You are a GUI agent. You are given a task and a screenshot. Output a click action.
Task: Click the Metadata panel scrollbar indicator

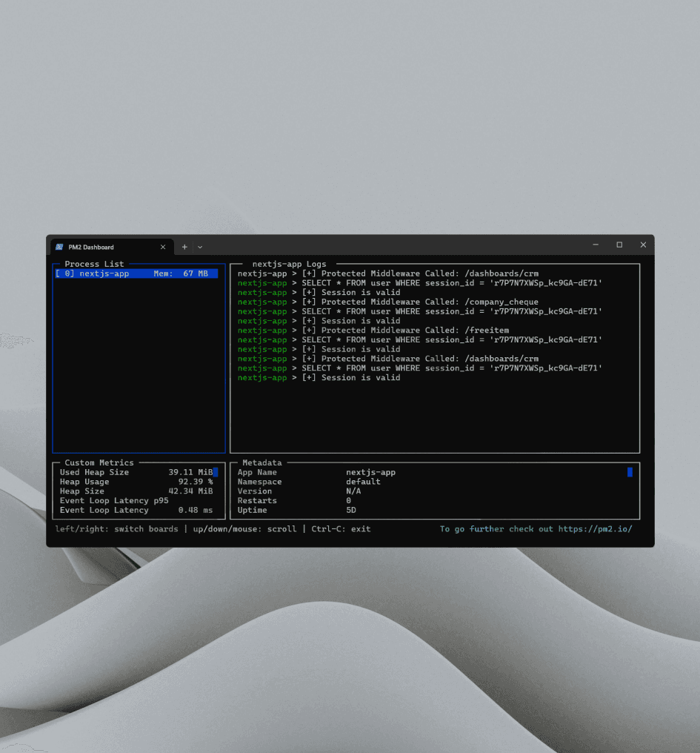[x=630, y=472]
